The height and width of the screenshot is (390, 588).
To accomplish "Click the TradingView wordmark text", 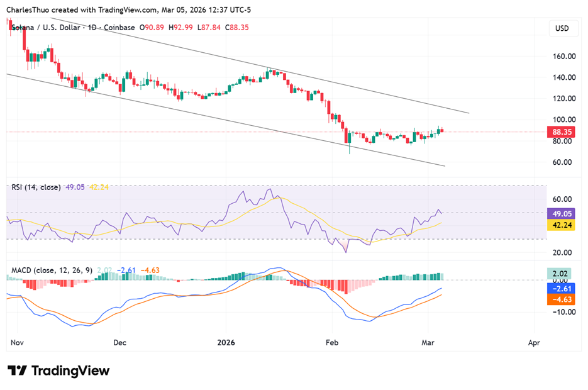I will coord(70,370).
